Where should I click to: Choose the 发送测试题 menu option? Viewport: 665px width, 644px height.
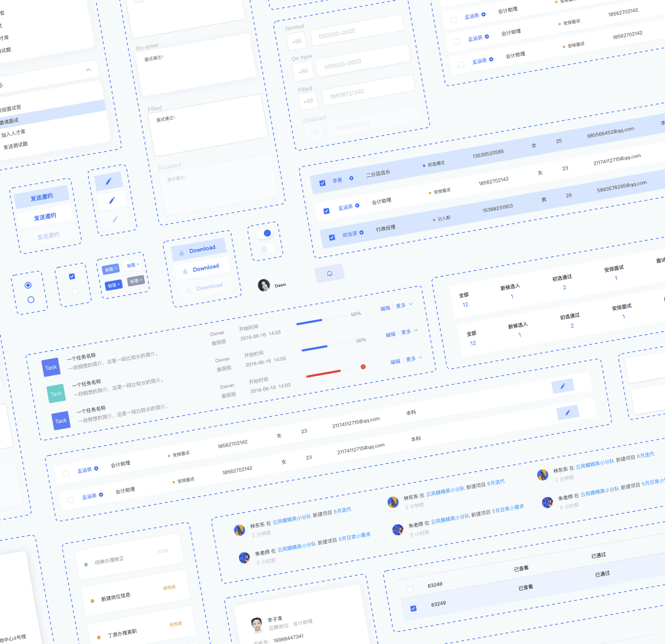[x=15, y=145]
